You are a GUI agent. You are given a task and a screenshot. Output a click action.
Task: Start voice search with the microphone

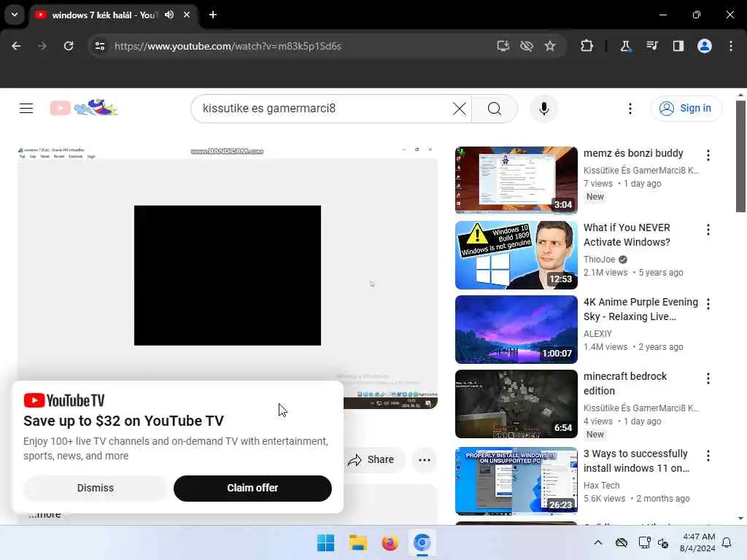click(544, 109)
